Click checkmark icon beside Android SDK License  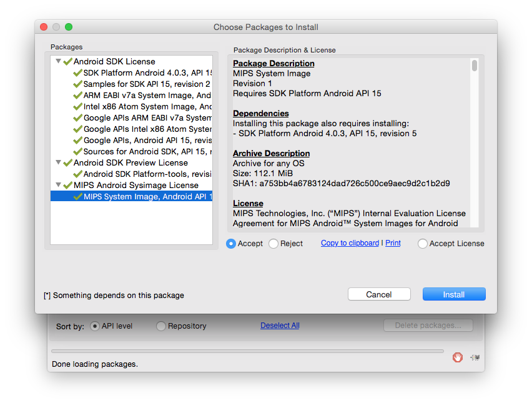point(68,61)
